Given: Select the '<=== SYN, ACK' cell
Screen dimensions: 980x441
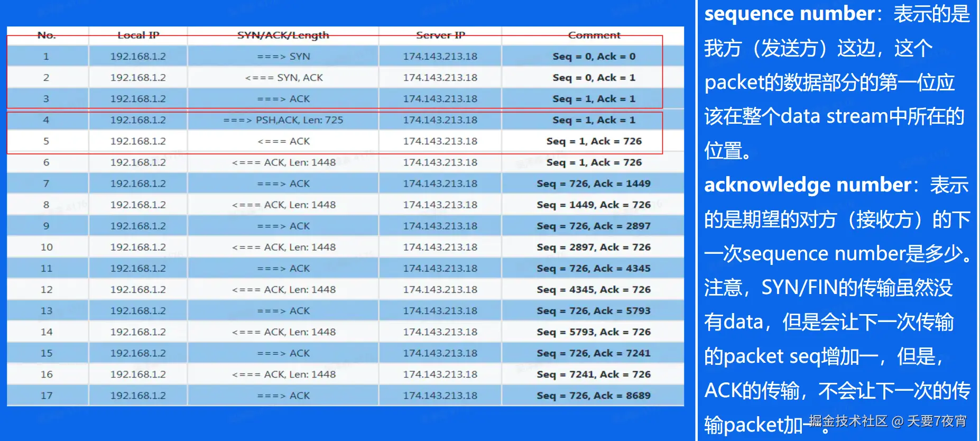Looking at the screenshot, I should [x=283, y=77].
